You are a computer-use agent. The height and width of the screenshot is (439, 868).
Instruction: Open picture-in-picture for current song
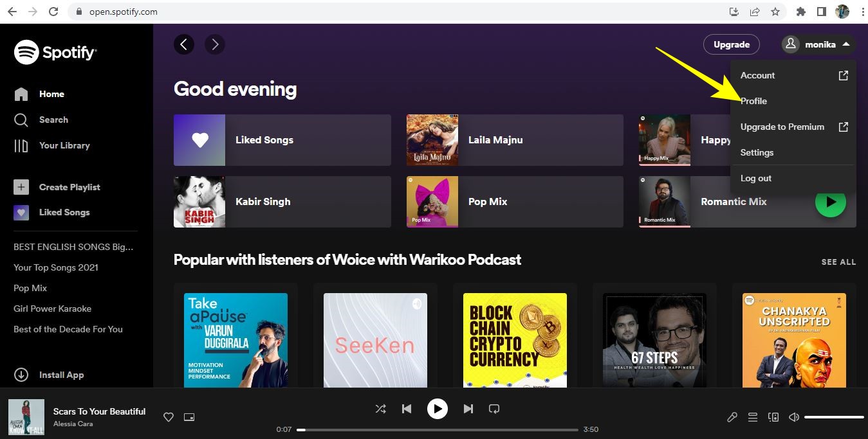[189, 417]
